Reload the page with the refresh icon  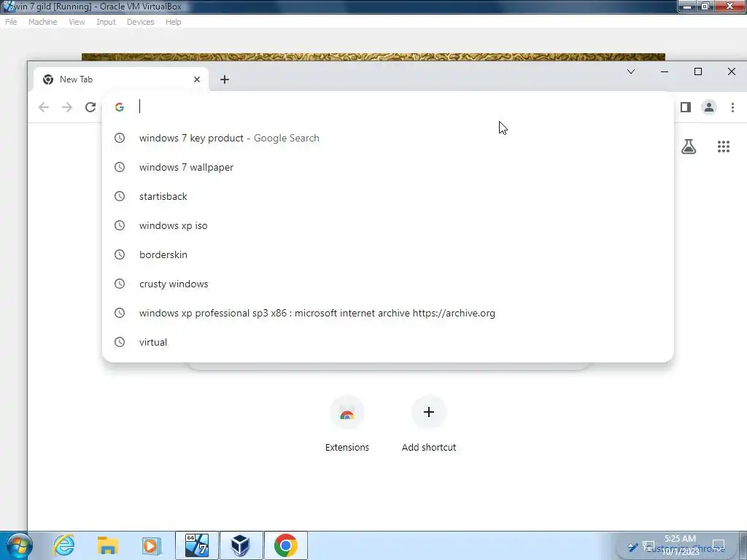pyautogui.click(x=90, y=107)
